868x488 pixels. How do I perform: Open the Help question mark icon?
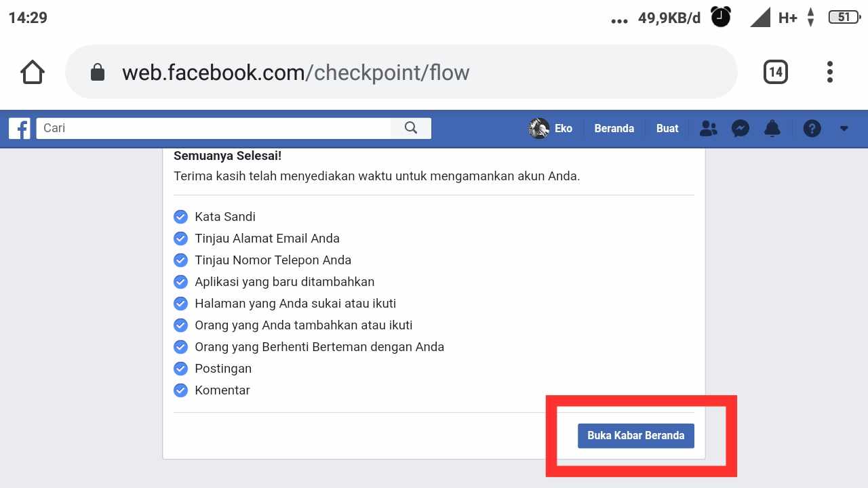pyautogui.click(x=812, y=128)
